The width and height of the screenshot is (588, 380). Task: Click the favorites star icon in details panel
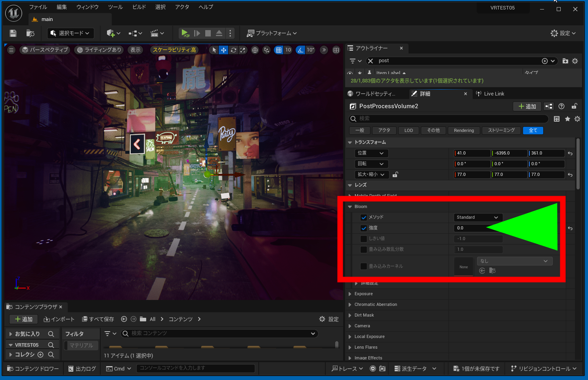point(567,119)
